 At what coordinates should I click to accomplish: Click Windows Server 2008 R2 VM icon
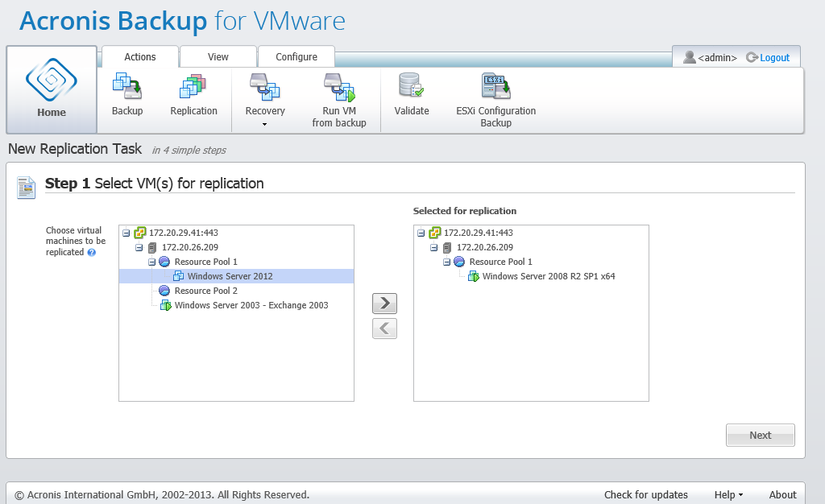pyautogui.click(x=474, y=276)
